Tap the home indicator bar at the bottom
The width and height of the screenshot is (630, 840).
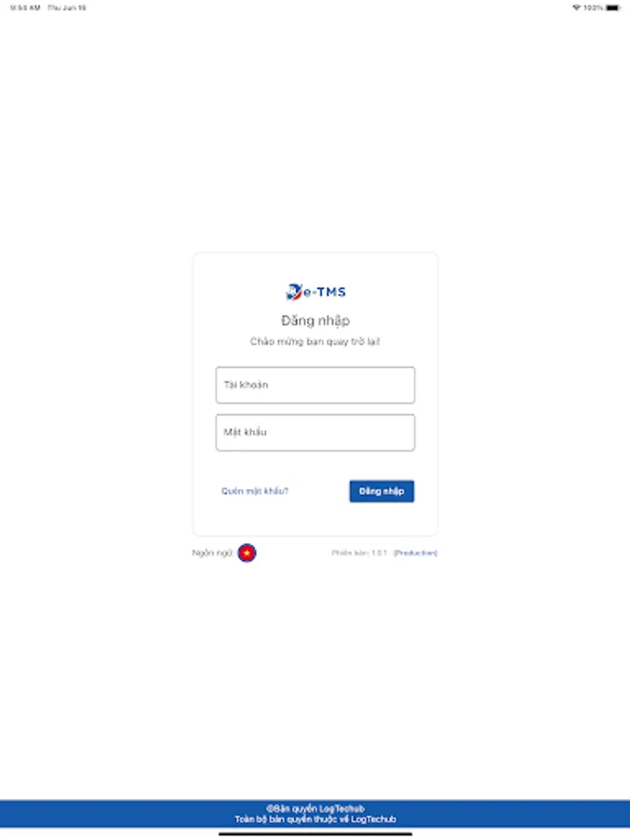(315, 834)
